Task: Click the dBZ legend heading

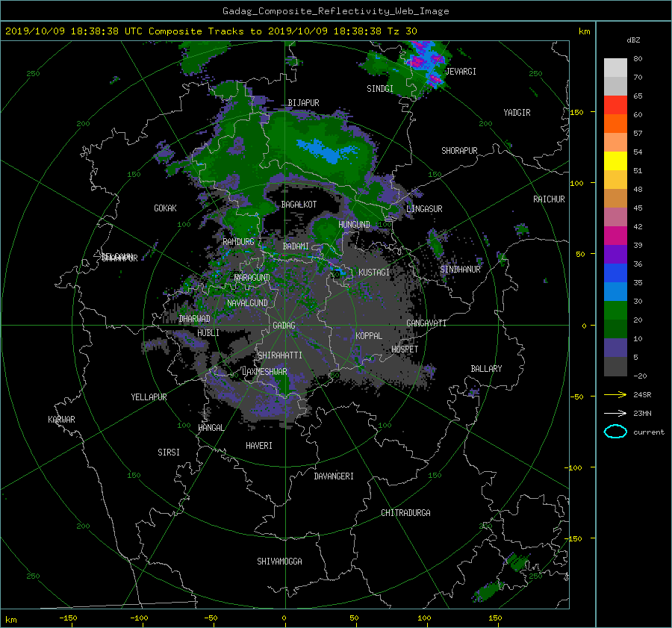Action: pos(633,40)
